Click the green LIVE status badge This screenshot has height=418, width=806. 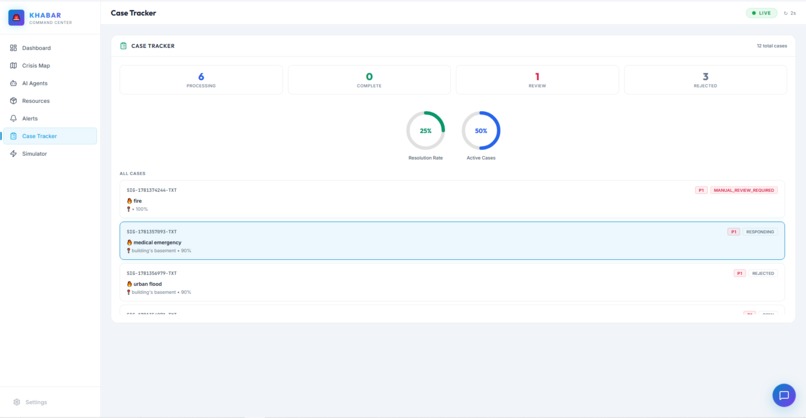(x=762, y=13)
